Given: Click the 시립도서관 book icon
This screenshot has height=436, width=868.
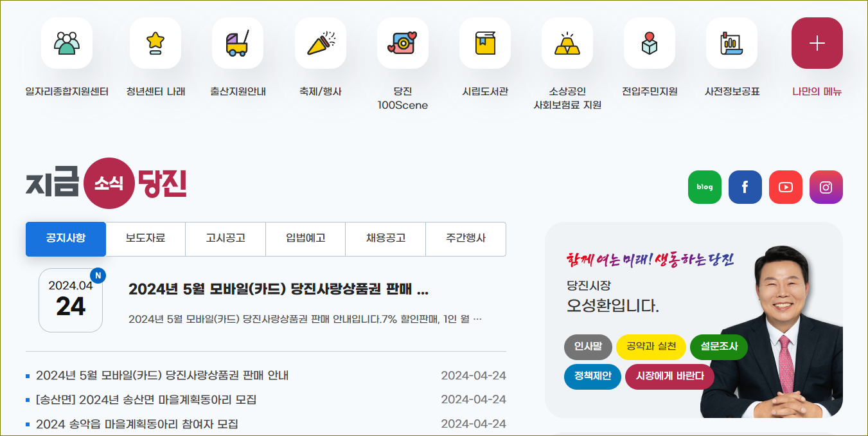Looking at the screenshot, I should tap(484, 42).
